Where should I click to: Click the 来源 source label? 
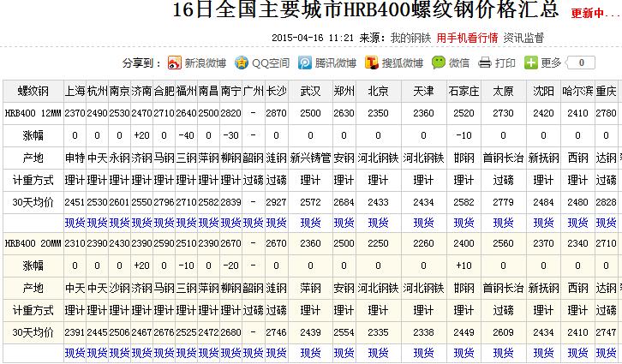coord(372,38)
